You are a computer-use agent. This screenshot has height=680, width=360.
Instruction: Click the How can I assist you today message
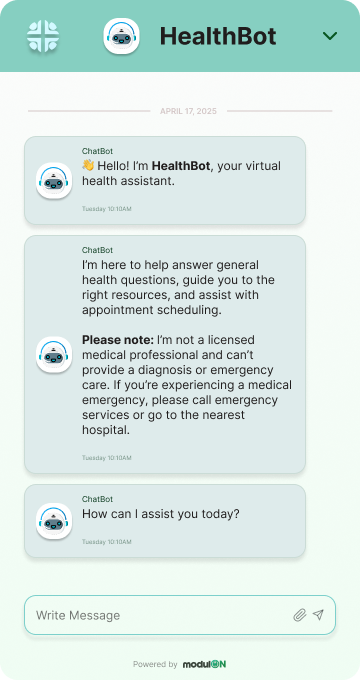tap(161, 514)
